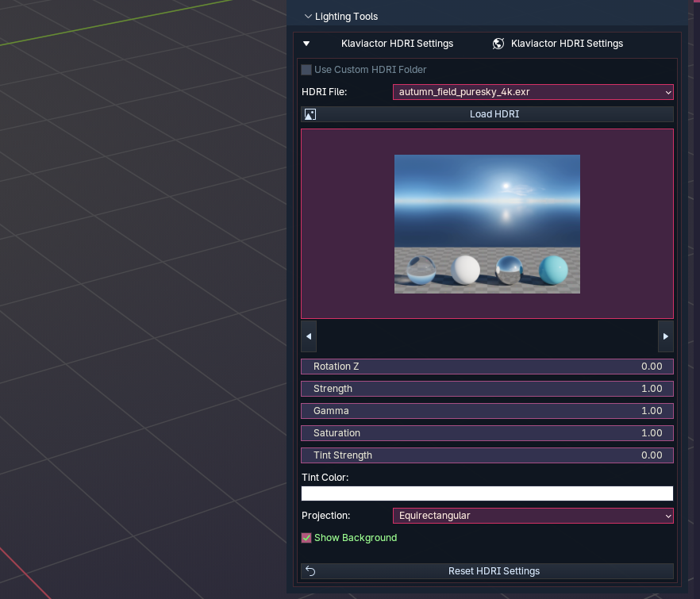Click the HDRI sky preview thumbnail
The image size is (700, 599).
click(487, 224)
